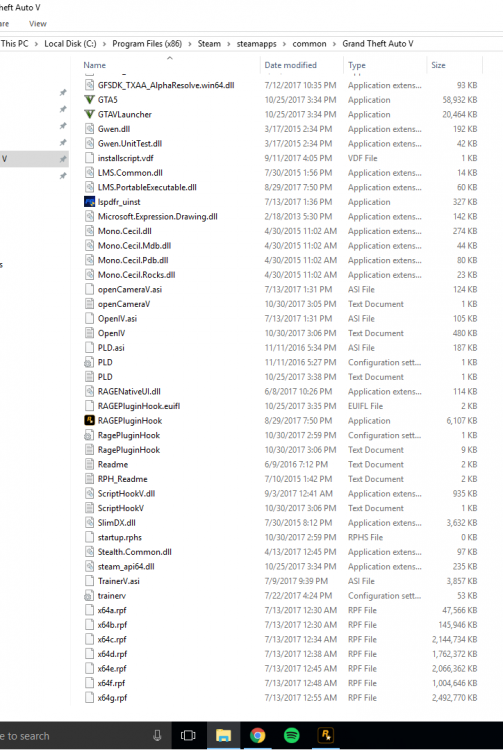Expand the arrow after Steam breadcrumb

pos(229,44)
